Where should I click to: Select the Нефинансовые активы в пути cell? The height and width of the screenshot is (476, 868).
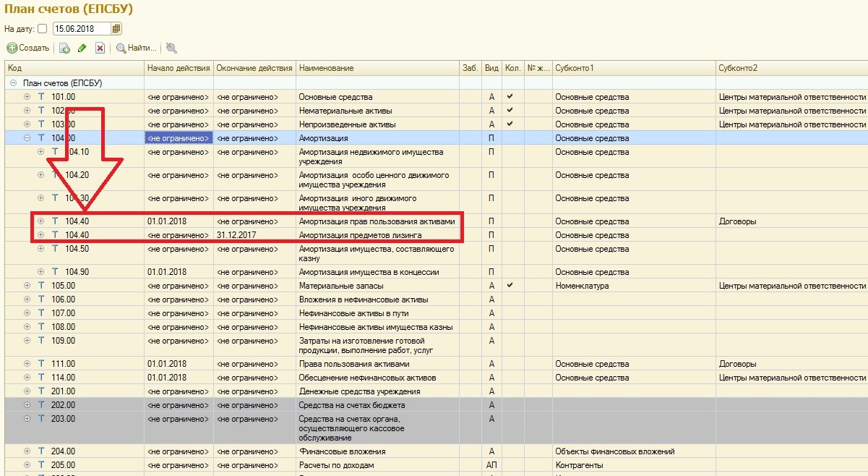(378, 313)
